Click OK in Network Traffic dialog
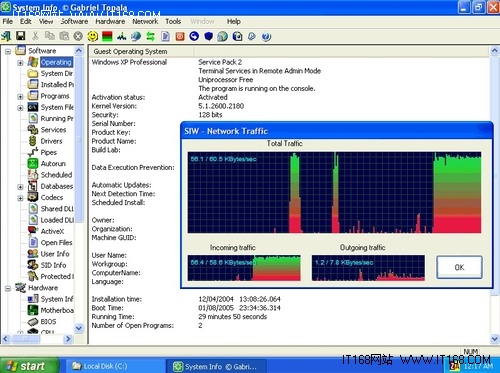Image resolution: width=500 pixels, height=373 pixels. click(459, 267)
